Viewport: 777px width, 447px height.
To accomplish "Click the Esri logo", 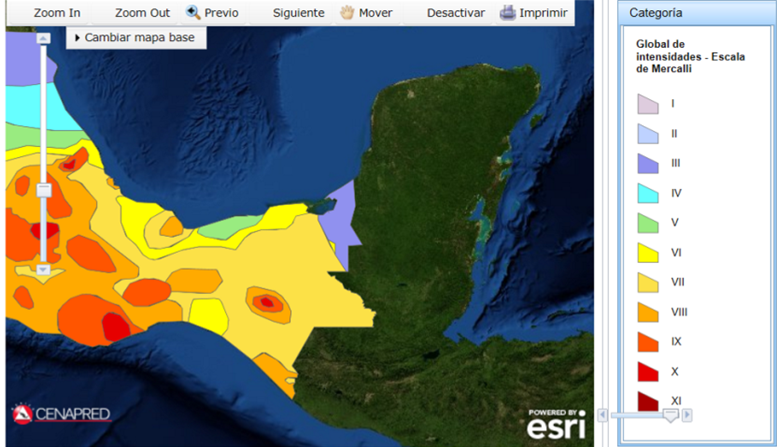I will coord(557,424).
